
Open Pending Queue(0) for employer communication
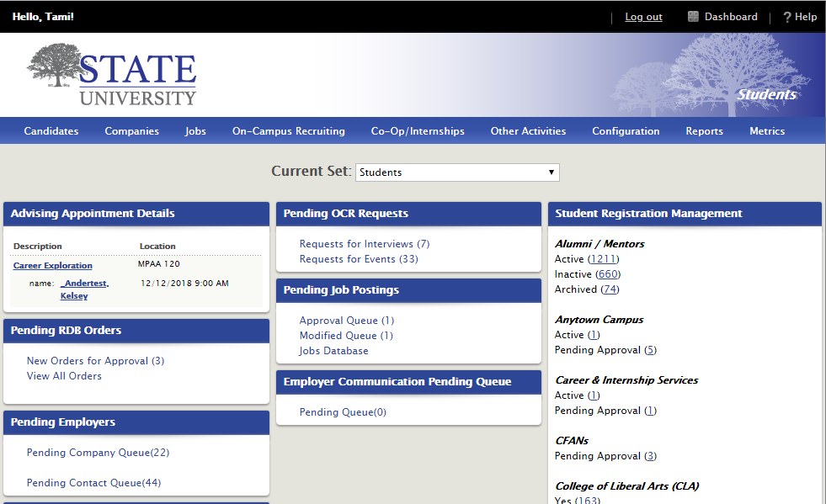[x=343, y=411]
